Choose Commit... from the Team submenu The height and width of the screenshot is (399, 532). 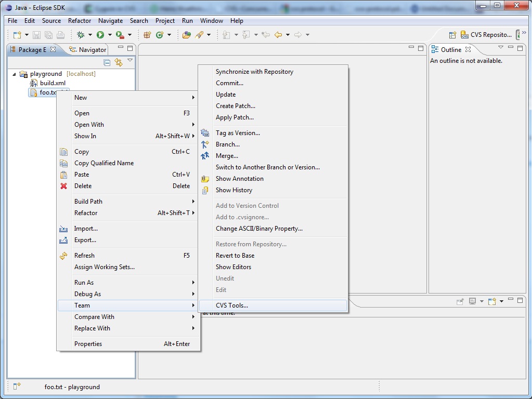[x=273, y=83]
